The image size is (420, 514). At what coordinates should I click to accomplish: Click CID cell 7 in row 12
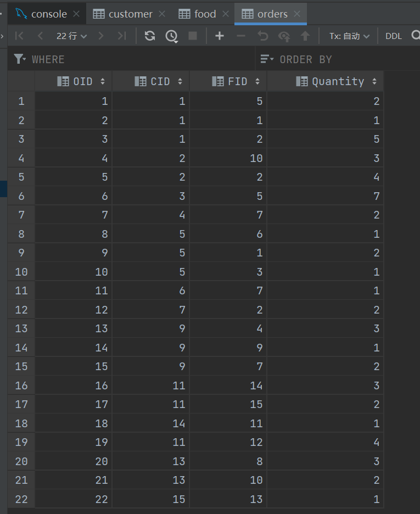click(x=150, y=310)
